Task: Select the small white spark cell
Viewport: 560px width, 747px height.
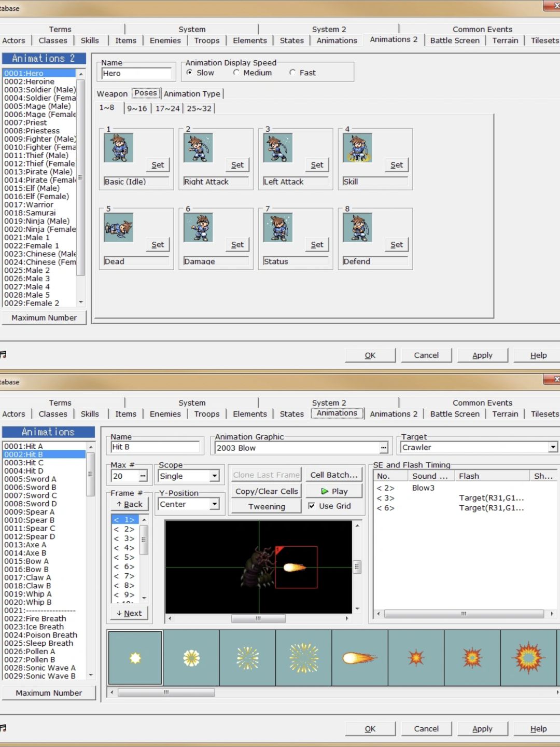Action: click(135, 658)
